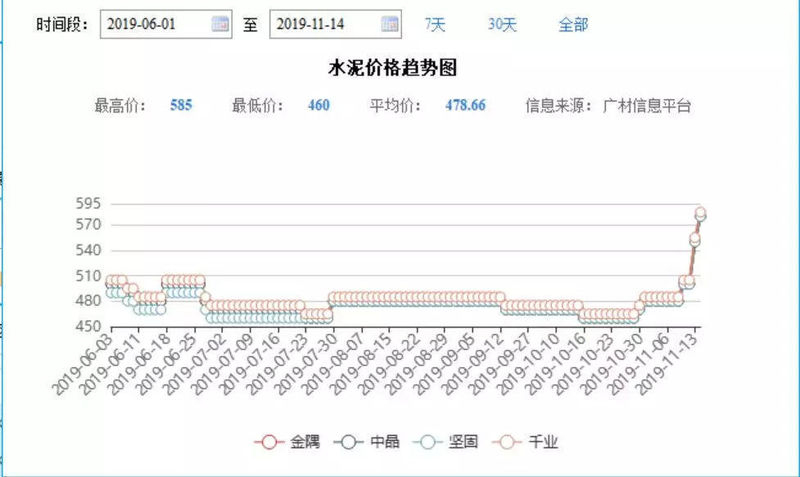The image size is (800, 477).
Task: Toggle the 坚固 series in the legend
Action: (446, 441)
